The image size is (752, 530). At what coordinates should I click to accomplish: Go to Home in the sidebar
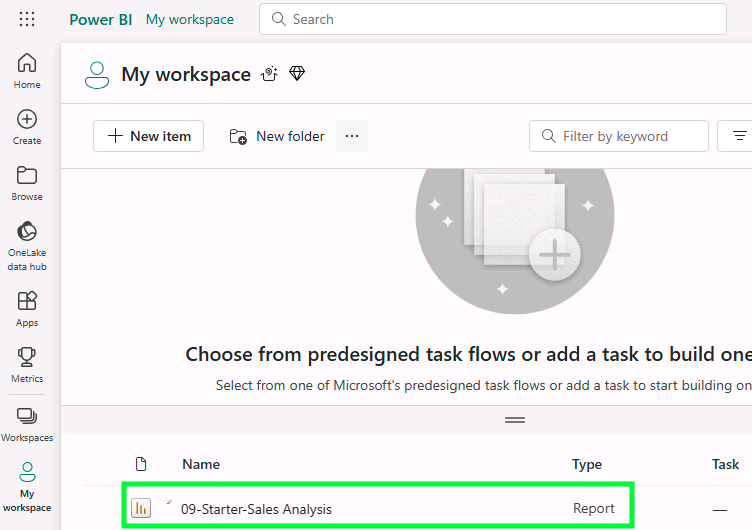(27, 71)
